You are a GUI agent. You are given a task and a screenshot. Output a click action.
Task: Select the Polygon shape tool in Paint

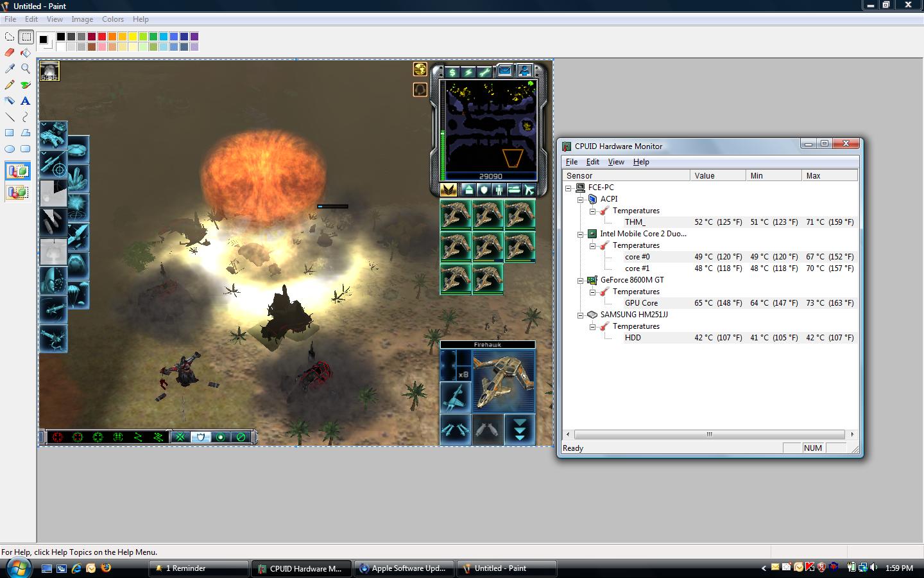26,133
